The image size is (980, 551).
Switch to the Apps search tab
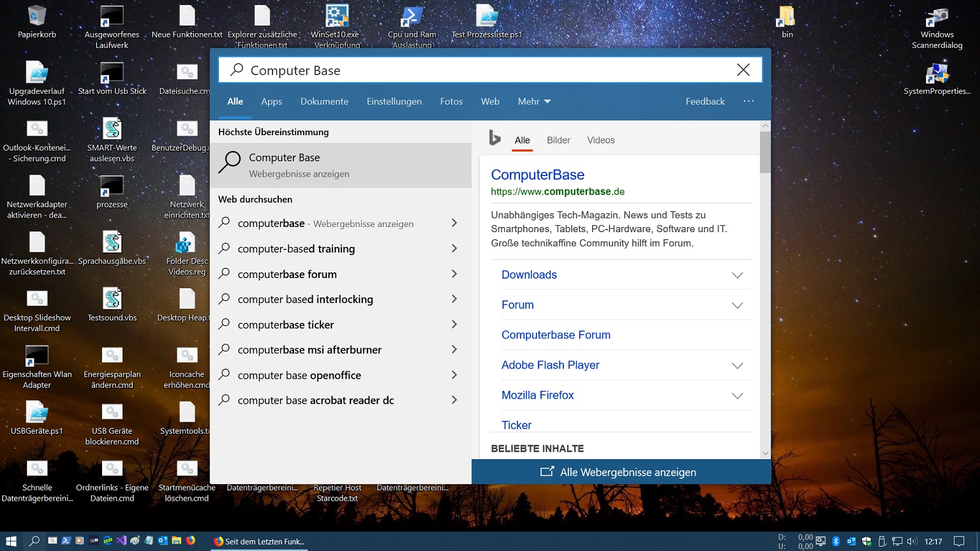[x=271, y=101]
